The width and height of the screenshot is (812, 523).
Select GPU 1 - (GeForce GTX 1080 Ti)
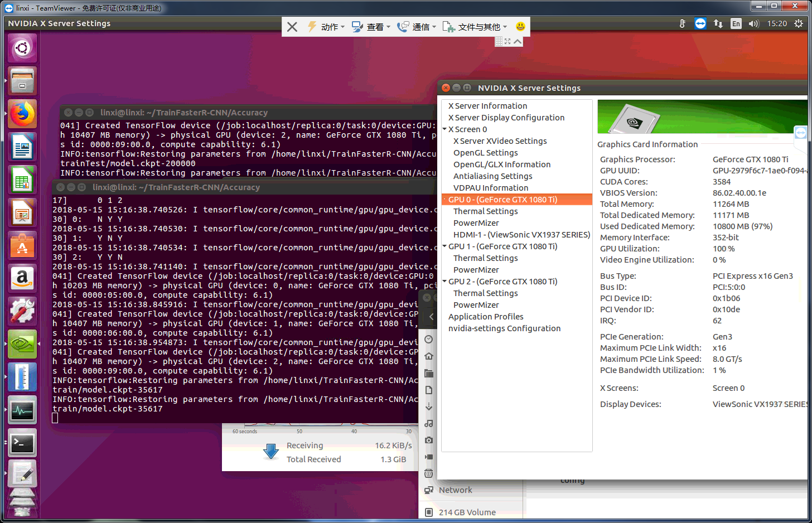tap(502, 246)
